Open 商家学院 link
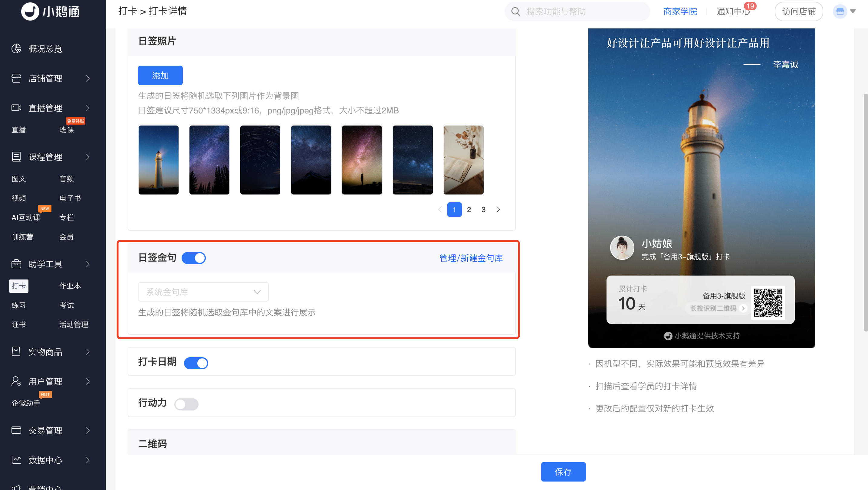 point(680,11)
